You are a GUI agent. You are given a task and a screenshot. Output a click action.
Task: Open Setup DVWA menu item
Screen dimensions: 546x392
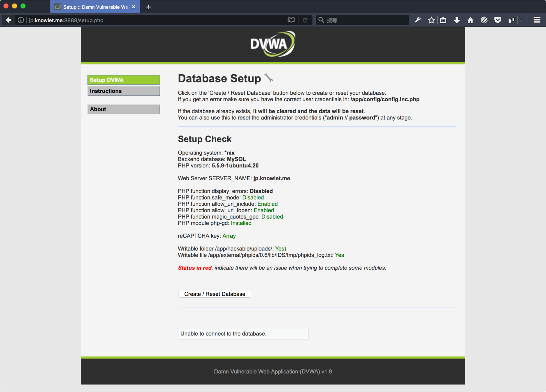point(124,80)
